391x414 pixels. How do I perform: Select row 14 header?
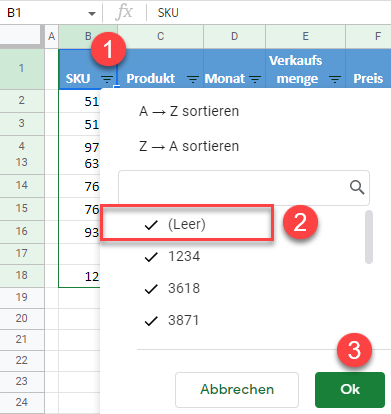(x=22, y=185)
